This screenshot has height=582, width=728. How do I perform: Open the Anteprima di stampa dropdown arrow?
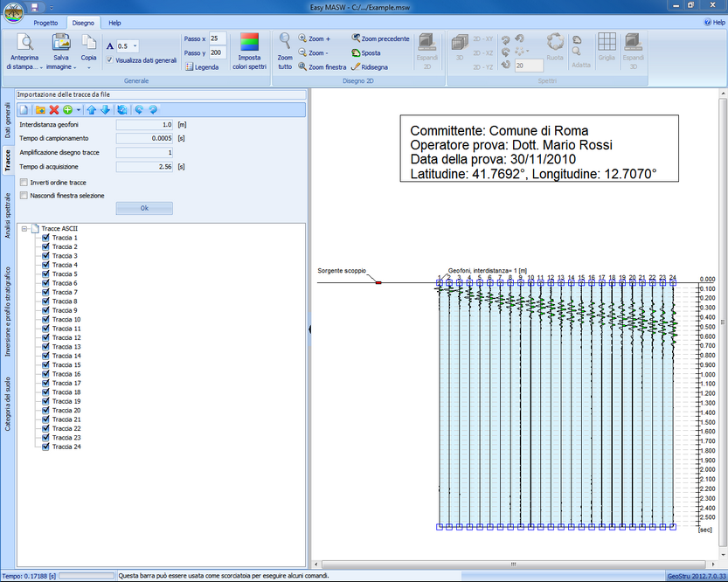pyautogui.click(x=41, y=68)
